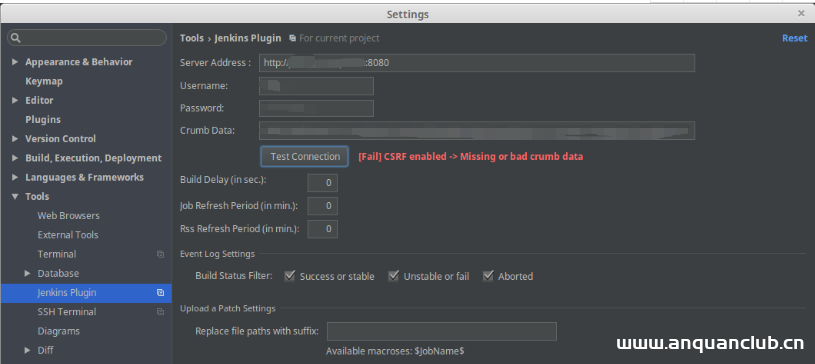
Task: Click the Upload a Patch Settings heading
Action: coord(228,308)
